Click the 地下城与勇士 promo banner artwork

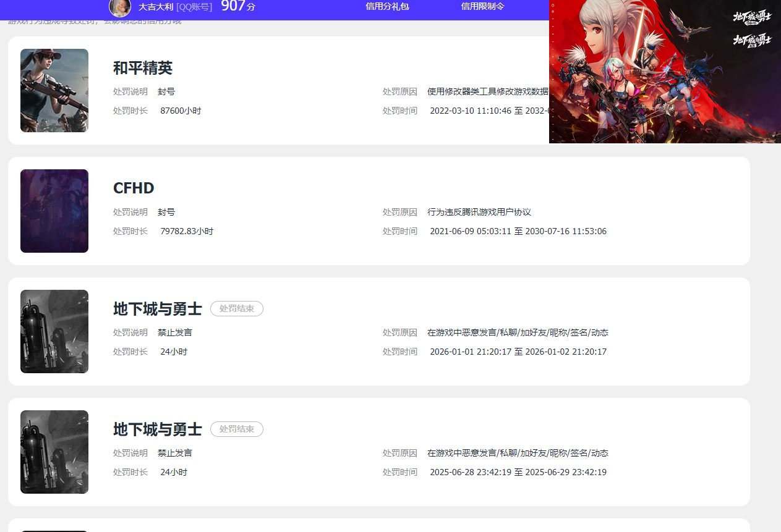tap(665, 72)
